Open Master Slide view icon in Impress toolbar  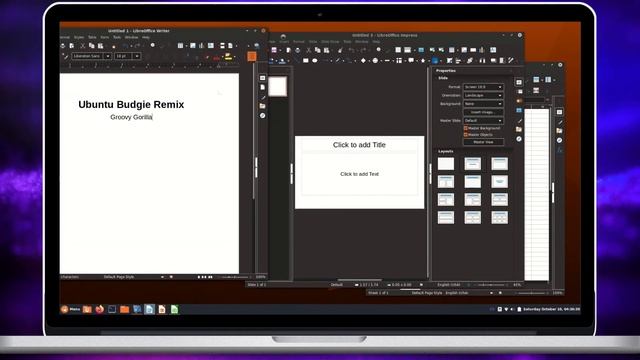(x=421, y=50)
